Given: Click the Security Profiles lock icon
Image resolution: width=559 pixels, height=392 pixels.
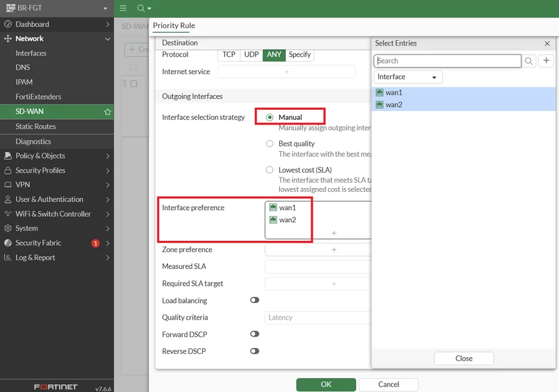Looking at the screenshot, I should (x=8, y=171).
